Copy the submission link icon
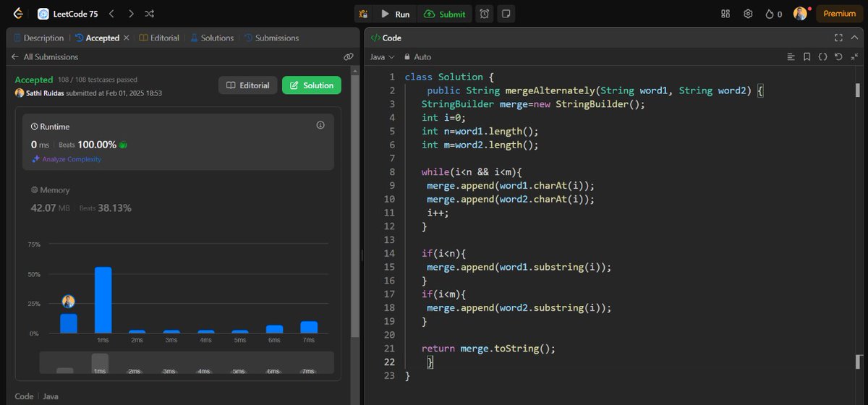Viewport: 868px width, 405px height. pyautogui.click(x=348, y=56)
